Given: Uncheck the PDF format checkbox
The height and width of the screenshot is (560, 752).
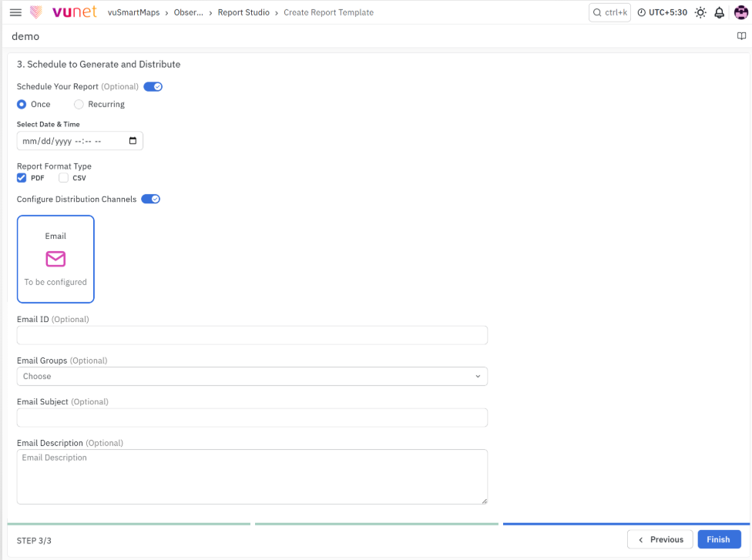Looking at the screenshot, I should click(x=22, y=178).
